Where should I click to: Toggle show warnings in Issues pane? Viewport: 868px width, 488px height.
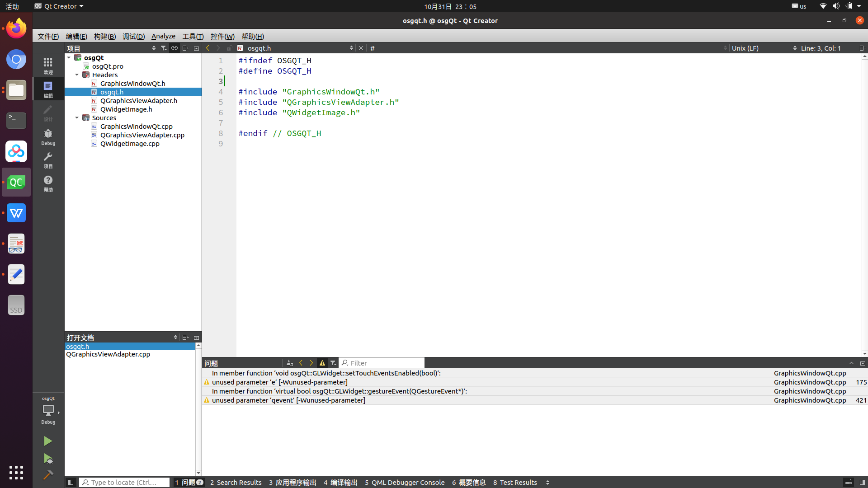[x=322, y=363]
